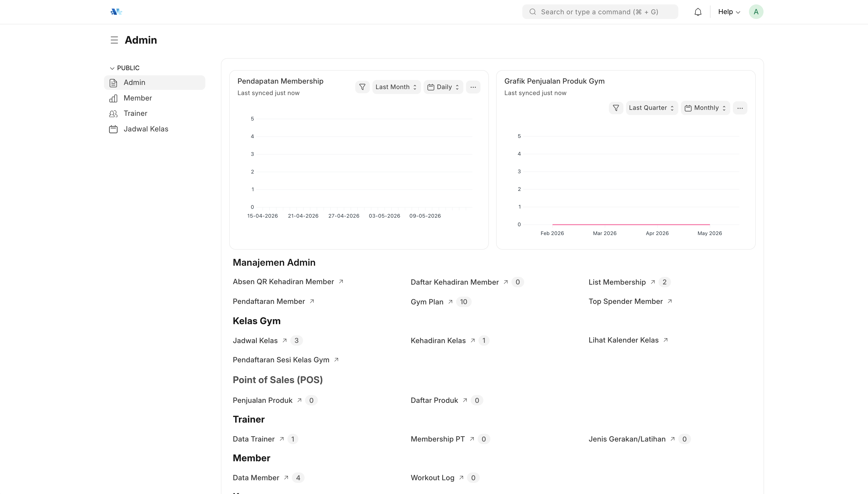Click the Grafik Penjualan Produk Gym title
The width and height of the screenshot is (868, 494).
tap(554, 81)
